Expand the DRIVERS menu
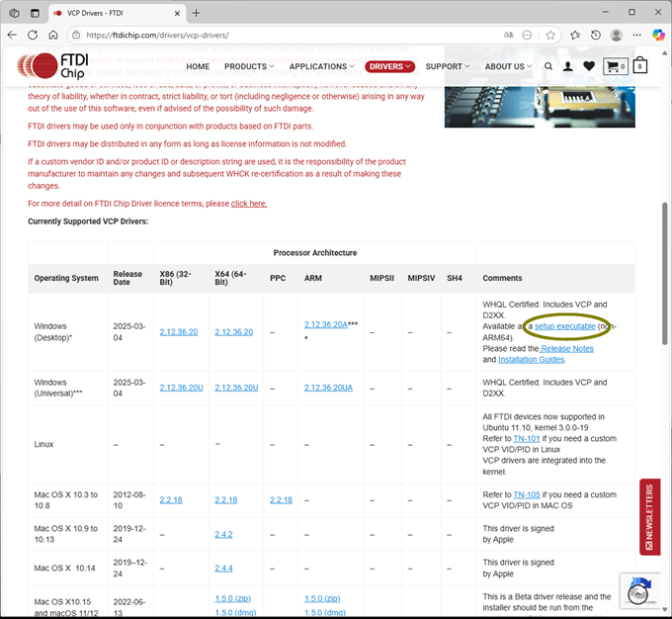This screenshot has height=619, width=672. (x=390, y=66)
